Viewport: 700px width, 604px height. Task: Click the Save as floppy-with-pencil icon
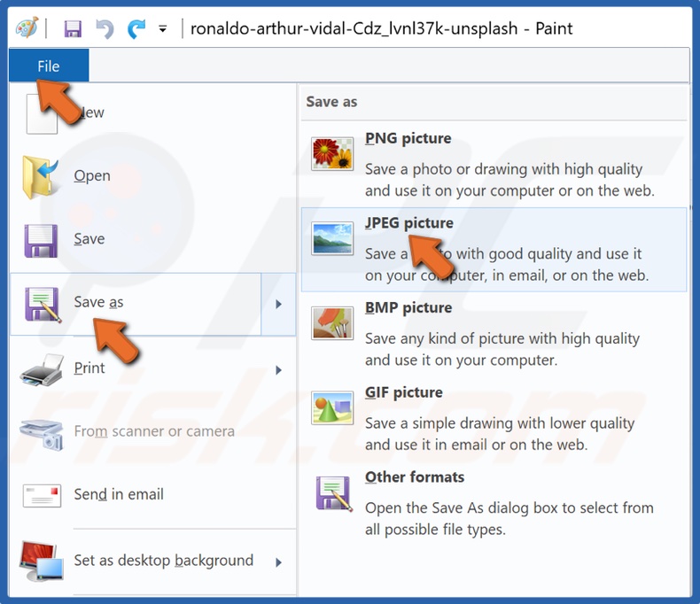(43, 306)
